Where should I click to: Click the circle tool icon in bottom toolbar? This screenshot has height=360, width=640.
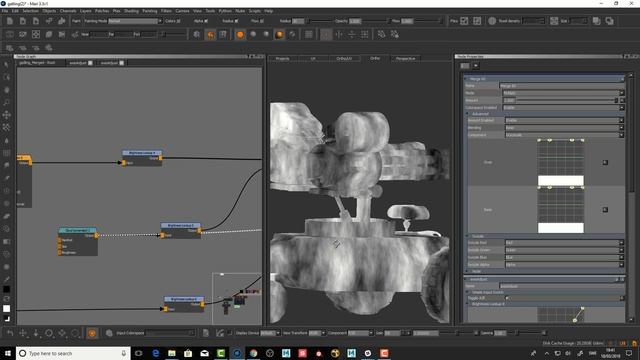click(49, 333)
